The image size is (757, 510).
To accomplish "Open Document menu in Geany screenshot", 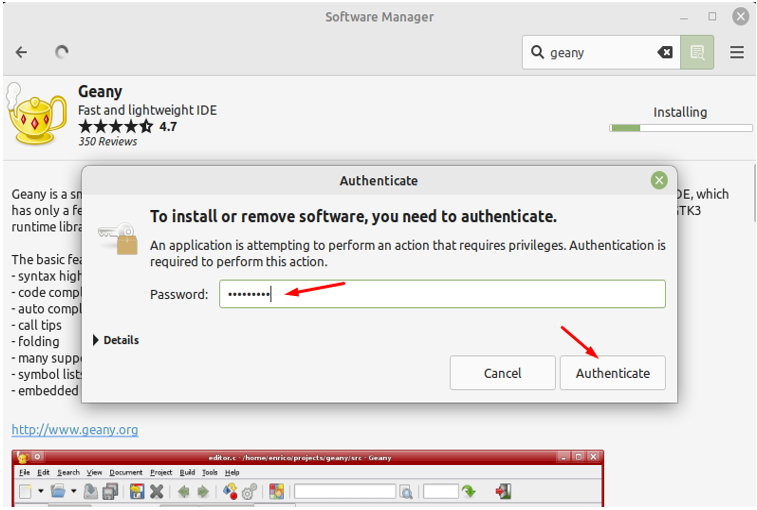I will [126, 472].
